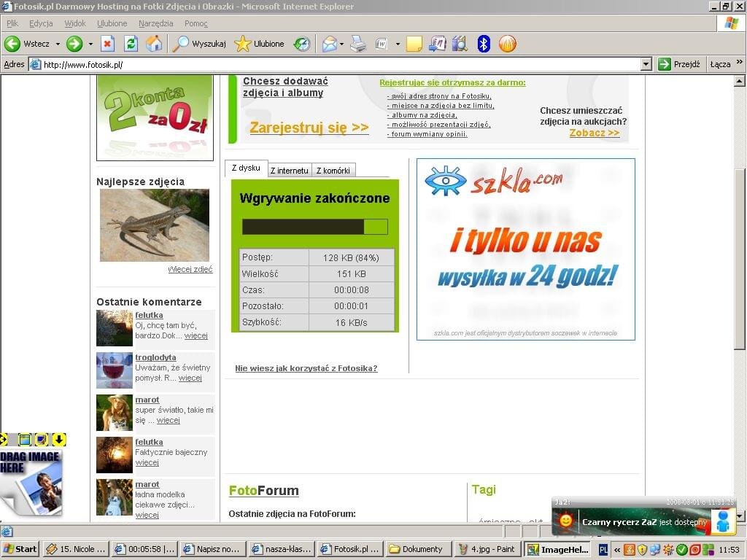
Task: Open the yellow note Discuss icon
Action: point(414,44)
